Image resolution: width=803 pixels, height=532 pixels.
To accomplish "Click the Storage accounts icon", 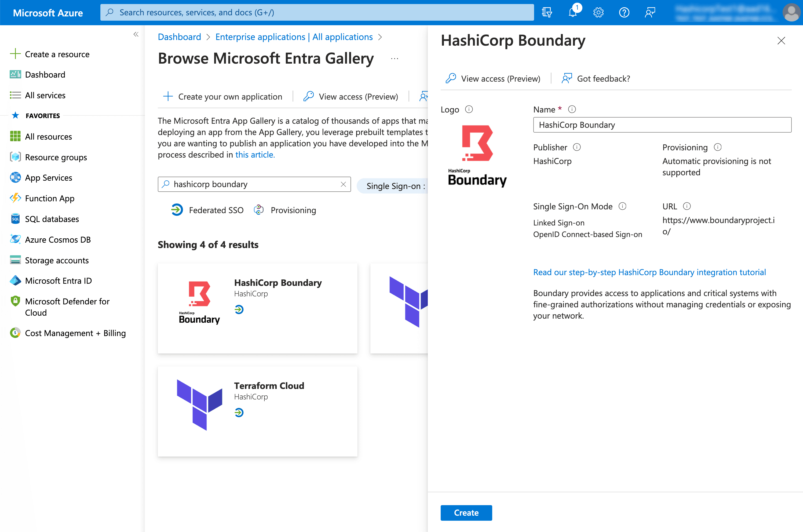I will [x=15, y=260].
